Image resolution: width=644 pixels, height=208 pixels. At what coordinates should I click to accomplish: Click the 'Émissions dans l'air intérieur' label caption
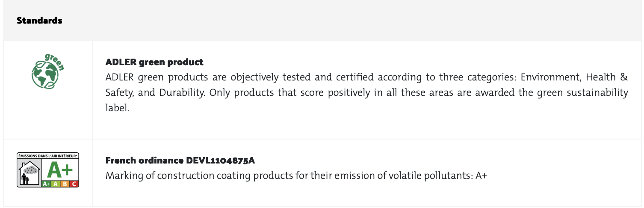coord(47,156)
